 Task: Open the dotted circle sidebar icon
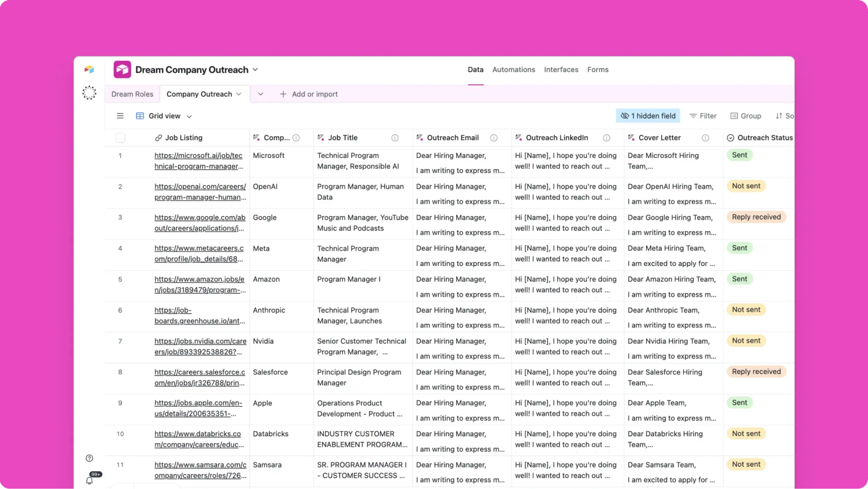(x=90, y=93)
